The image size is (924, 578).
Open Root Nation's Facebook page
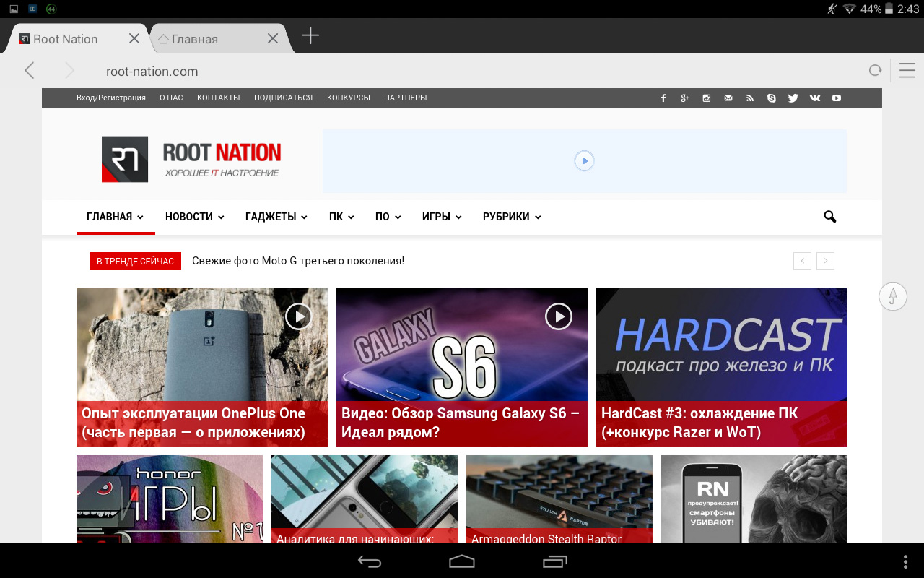[663, 98]
